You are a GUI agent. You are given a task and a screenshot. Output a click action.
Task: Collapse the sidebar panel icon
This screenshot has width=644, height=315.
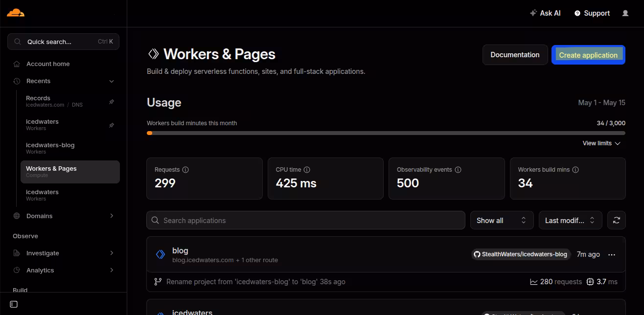pyautogui.click(x=14, y=304)
